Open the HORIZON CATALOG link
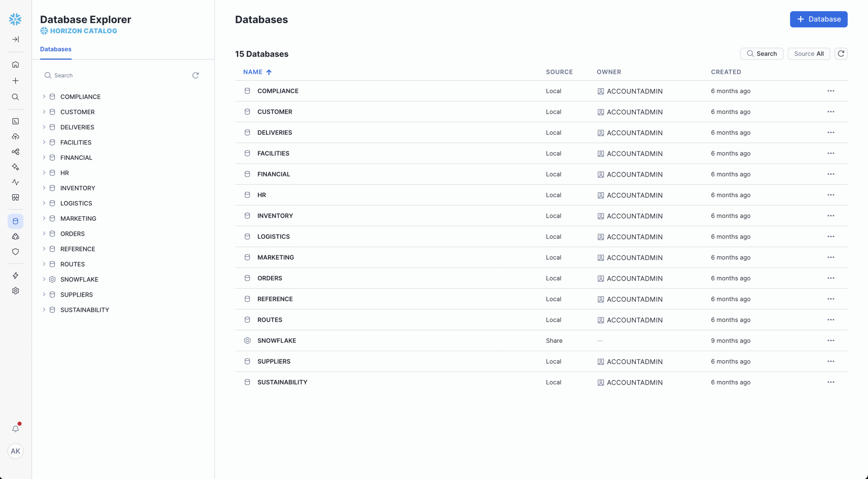Screen dimensions: 868x479 coord(79,31)
